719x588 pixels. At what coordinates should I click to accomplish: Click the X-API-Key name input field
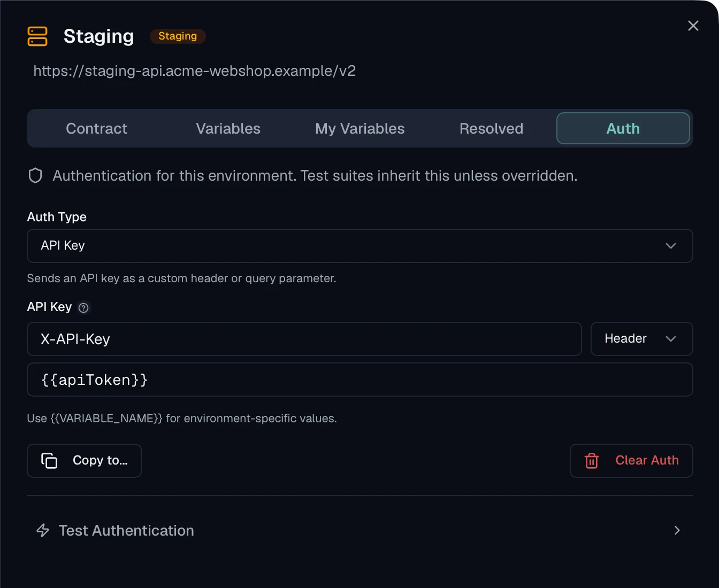point(304,339)
